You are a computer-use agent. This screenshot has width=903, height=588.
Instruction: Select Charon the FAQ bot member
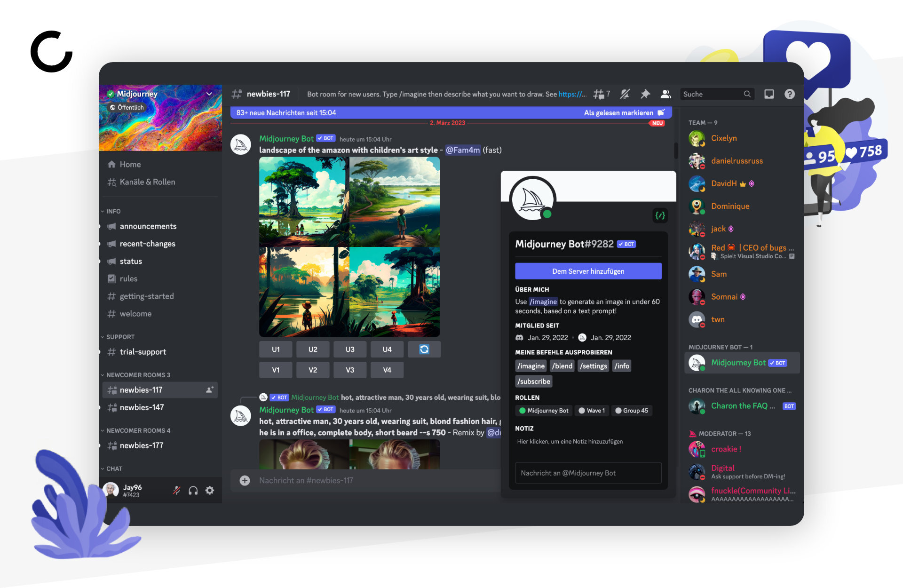[742, 406]
